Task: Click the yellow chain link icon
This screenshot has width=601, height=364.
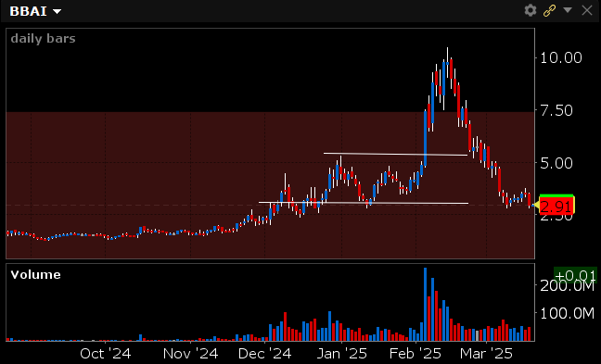Action: (x=550, y=10)
